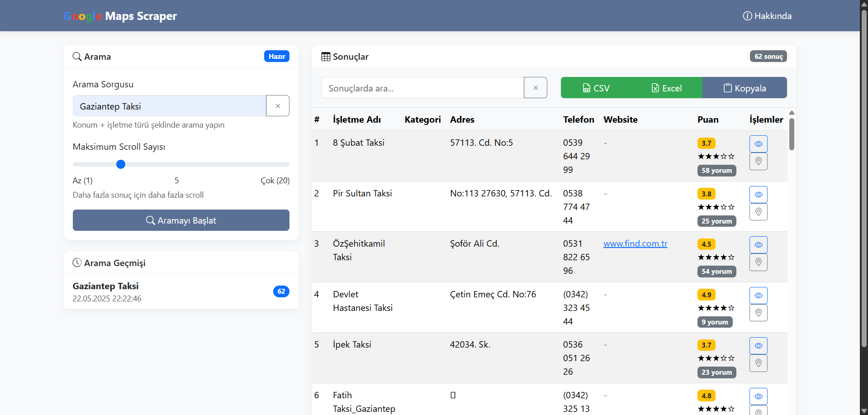Export results as CSV
This screenshot has height=415, width=868.
(596, 88)
